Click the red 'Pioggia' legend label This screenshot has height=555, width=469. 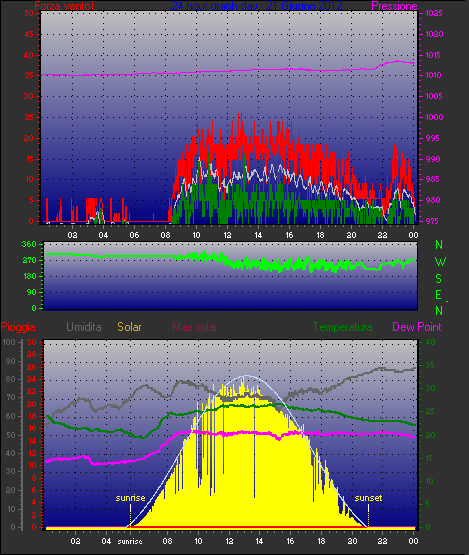pyautogui.click(x=18, y=327)
